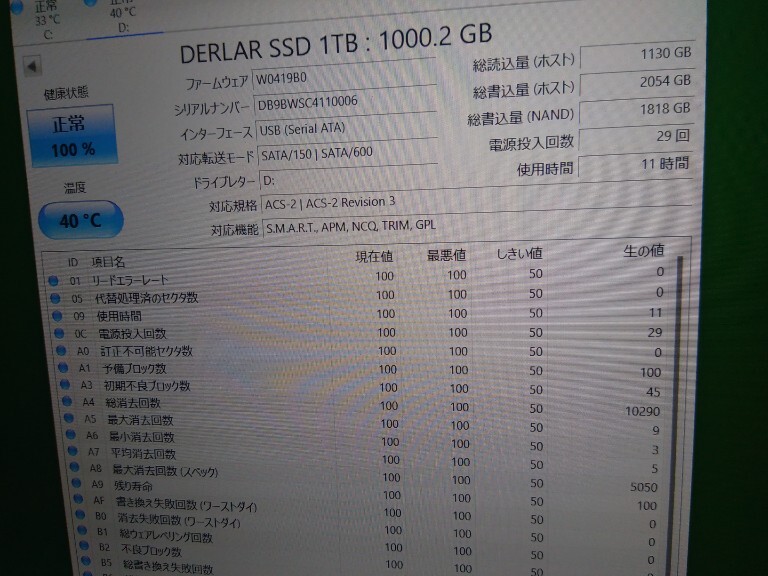Screen dimensions: 768x576
Task: Click the しきい値 column header
Action: click(519, 254)
